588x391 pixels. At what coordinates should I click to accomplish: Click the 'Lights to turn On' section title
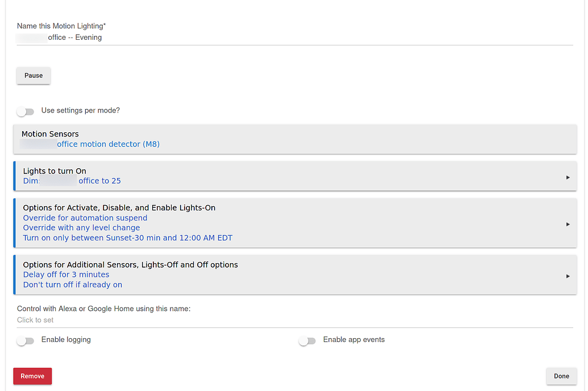click(55, 171)
